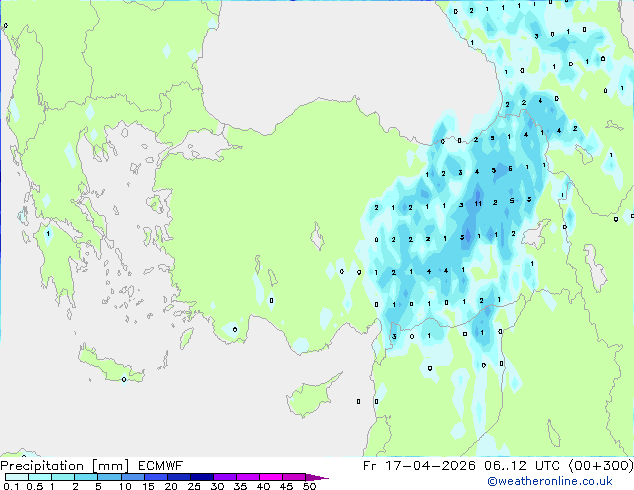Click legend tick label '50'
Viewport: 634px width, 490px height.
click(x=310, y=486)
